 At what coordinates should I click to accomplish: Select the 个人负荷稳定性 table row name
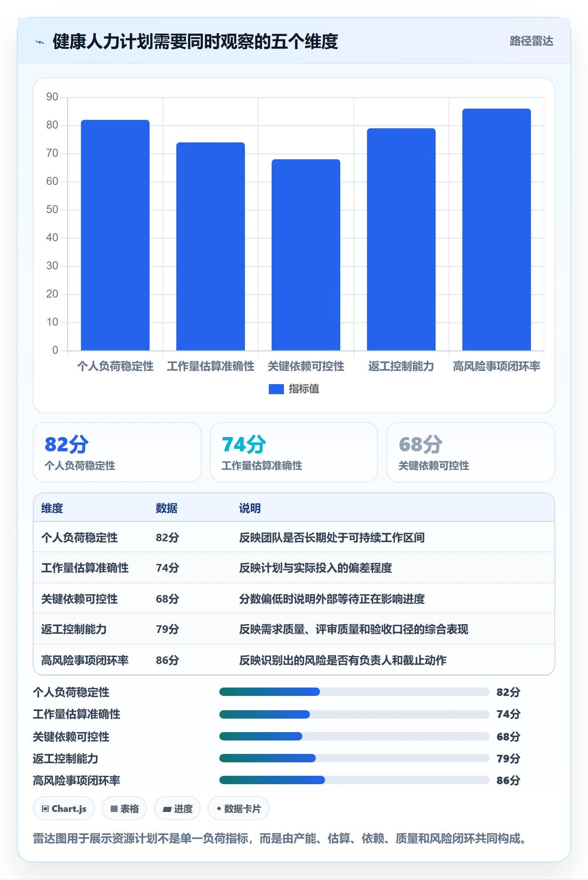pyautogui.click(x=79, y=537)
